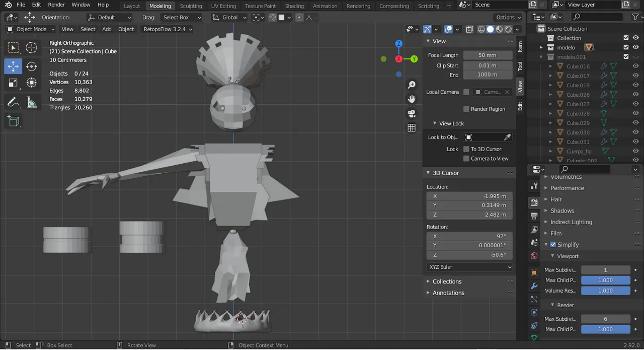Open the Output properties printer icon

[534, 216]
